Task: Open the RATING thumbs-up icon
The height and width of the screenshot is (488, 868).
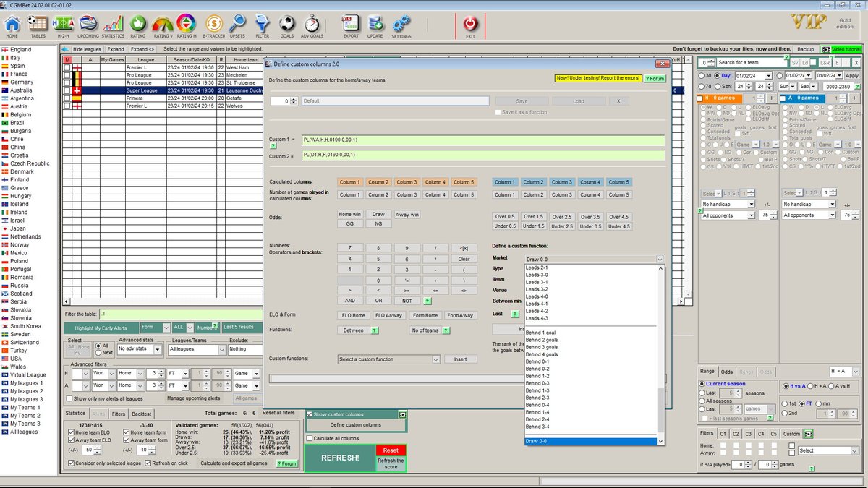Action: tap(137, 26)
